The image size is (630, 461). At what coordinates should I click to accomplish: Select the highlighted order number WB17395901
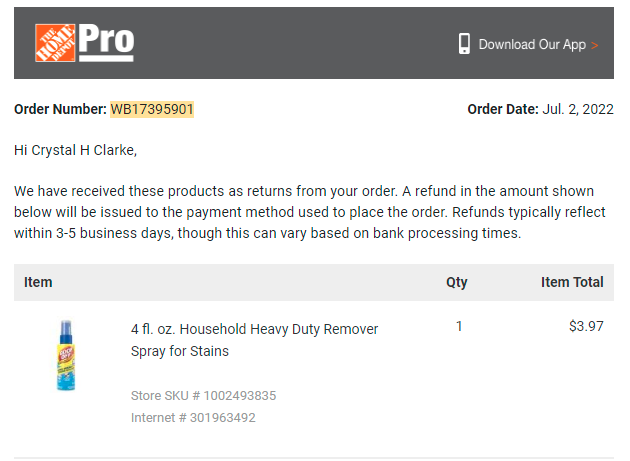(x=152, y=109)
